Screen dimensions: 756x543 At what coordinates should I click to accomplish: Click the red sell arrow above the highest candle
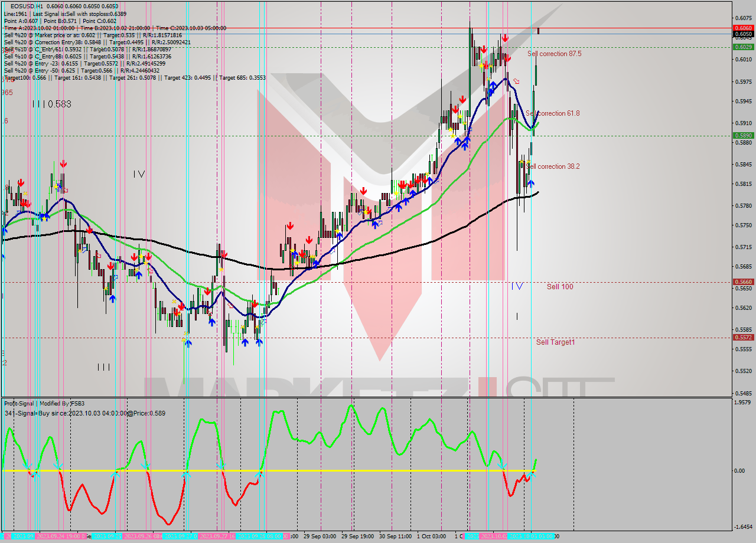point(506,38)
